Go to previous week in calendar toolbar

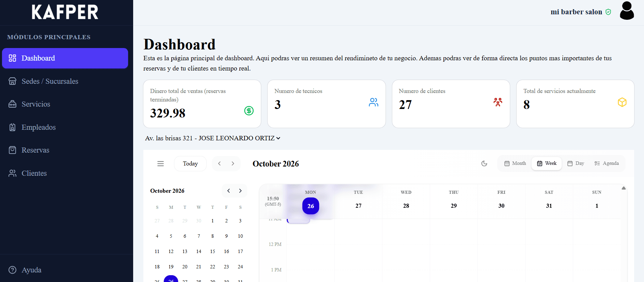[220, 164]
